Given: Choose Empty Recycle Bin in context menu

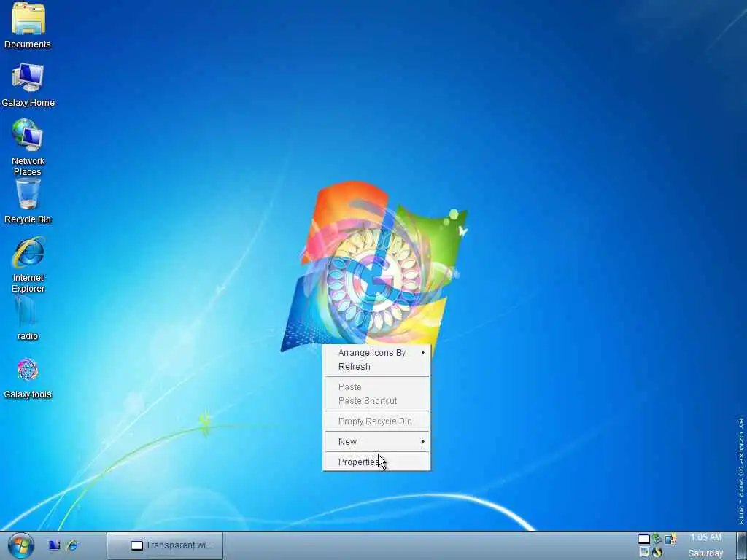Looking at the screenshot, I should point(376,421).
